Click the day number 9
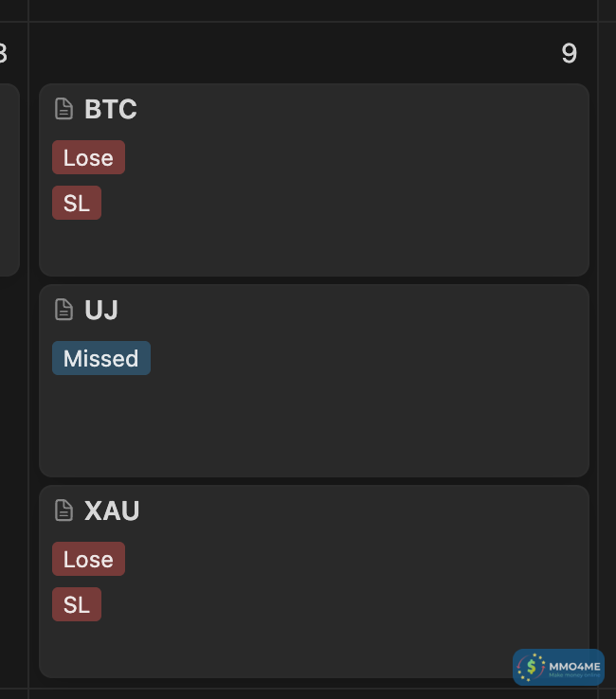 point(569,54)
